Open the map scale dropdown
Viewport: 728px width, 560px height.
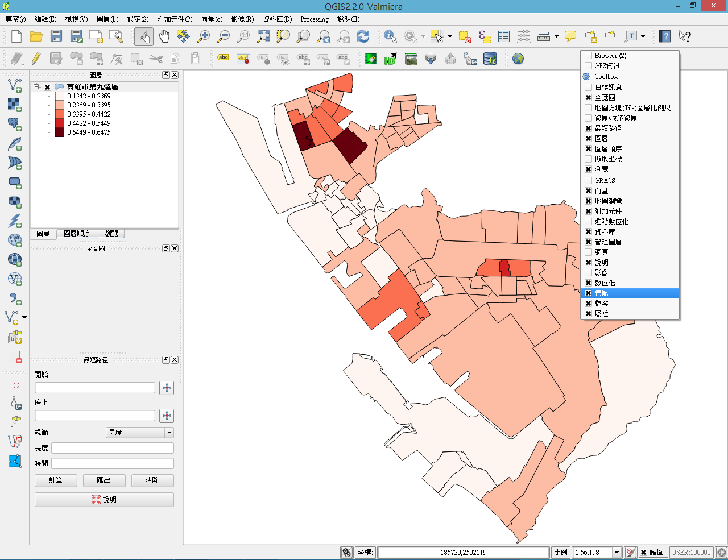pos(617,553)
